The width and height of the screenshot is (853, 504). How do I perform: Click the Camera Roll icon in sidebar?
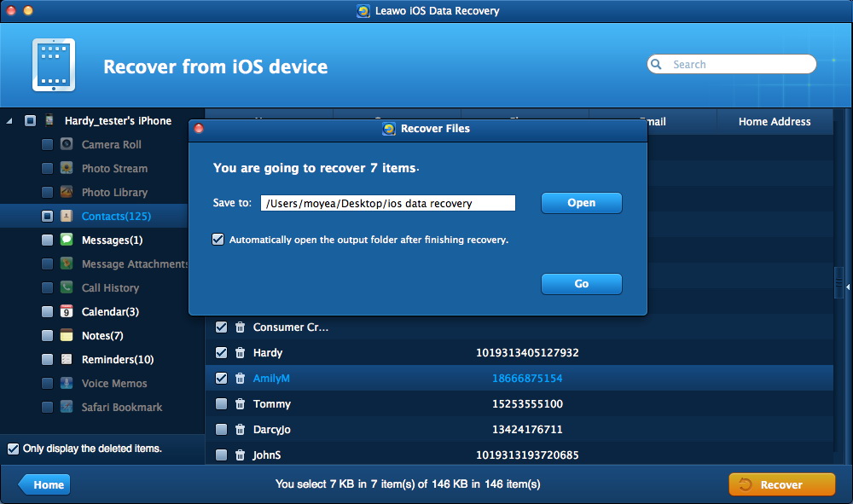click(67, 145)
